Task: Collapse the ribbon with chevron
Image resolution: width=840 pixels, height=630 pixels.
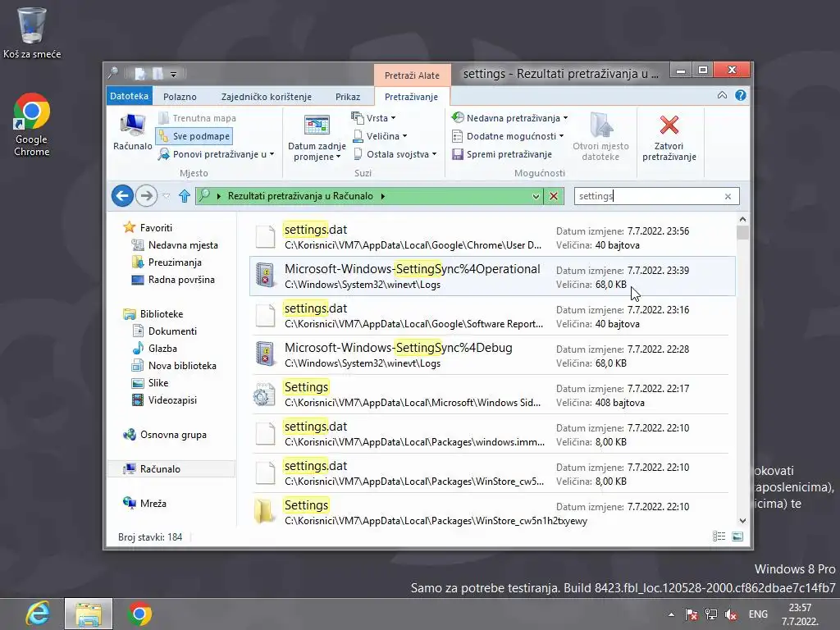Action: (x=722, y=95)
